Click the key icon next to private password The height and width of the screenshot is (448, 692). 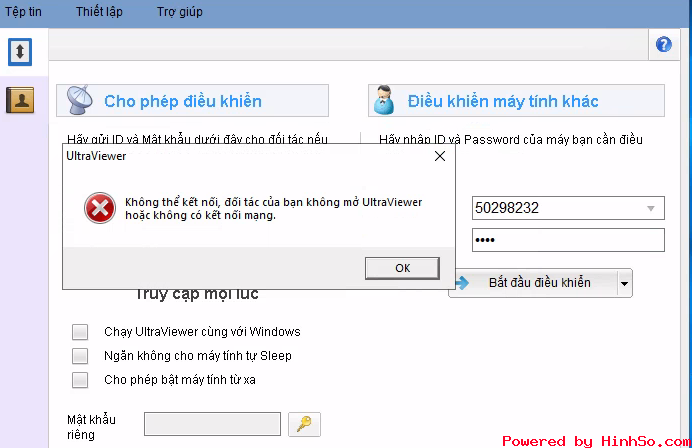point(304,424)
